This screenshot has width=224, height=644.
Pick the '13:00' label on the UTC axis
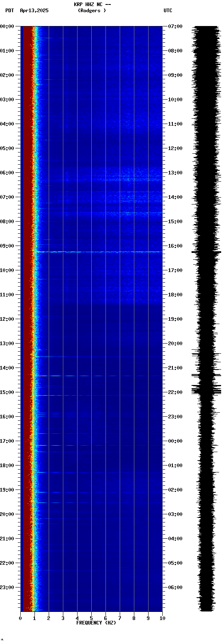(x=175, y=173)
